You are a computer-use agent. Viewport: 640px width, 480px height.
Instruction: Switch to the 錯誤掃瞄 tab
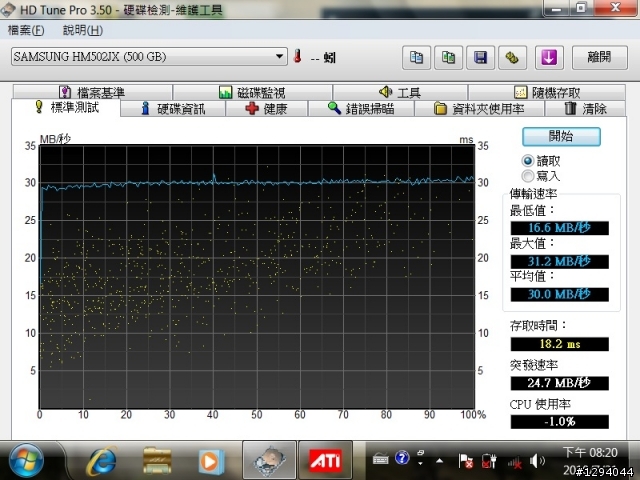point(361,109)
